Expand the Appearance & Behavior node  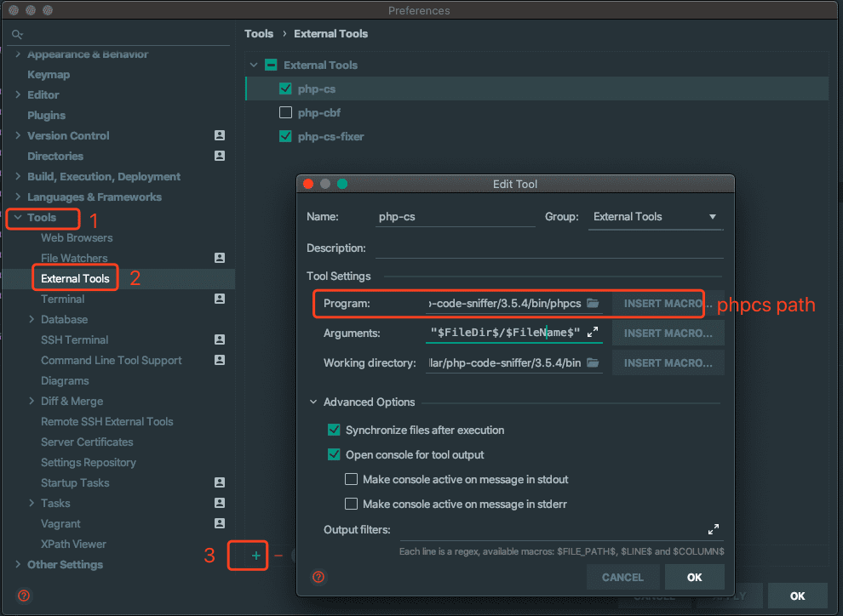click(x=18, y=54)
